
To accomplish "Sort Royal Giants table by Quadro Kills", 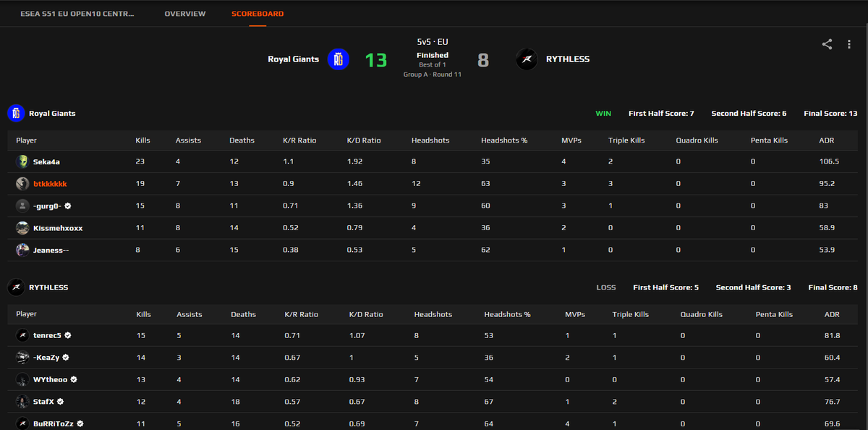I will point(697,140).
